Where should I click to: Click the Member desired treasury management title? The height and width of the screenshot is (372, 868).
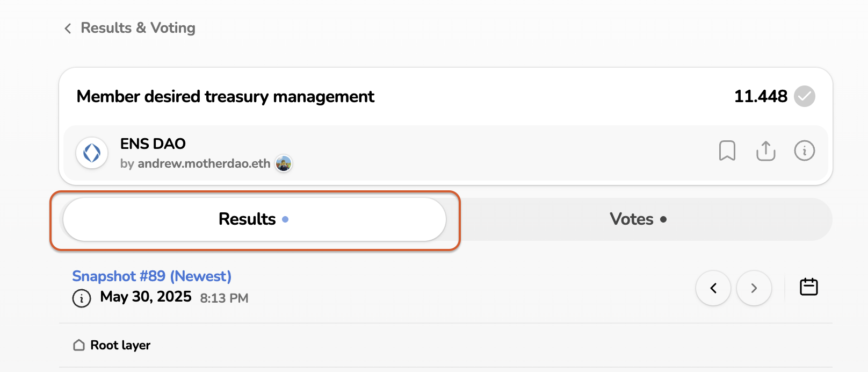pos(225,97)
